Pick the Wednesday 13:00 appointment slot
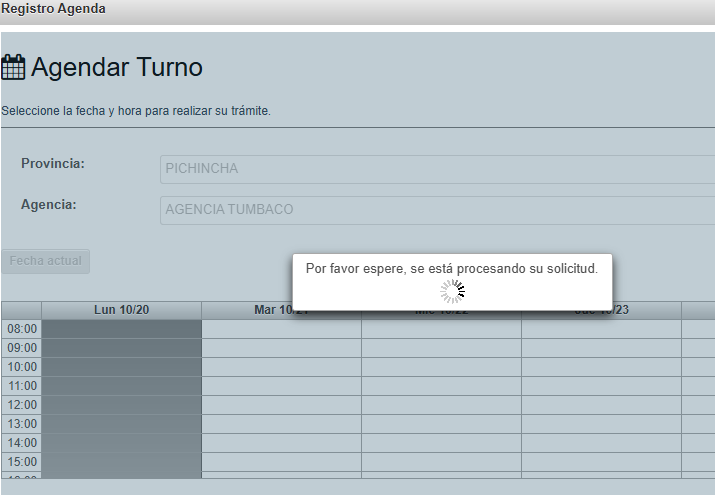 click(441, 424)
